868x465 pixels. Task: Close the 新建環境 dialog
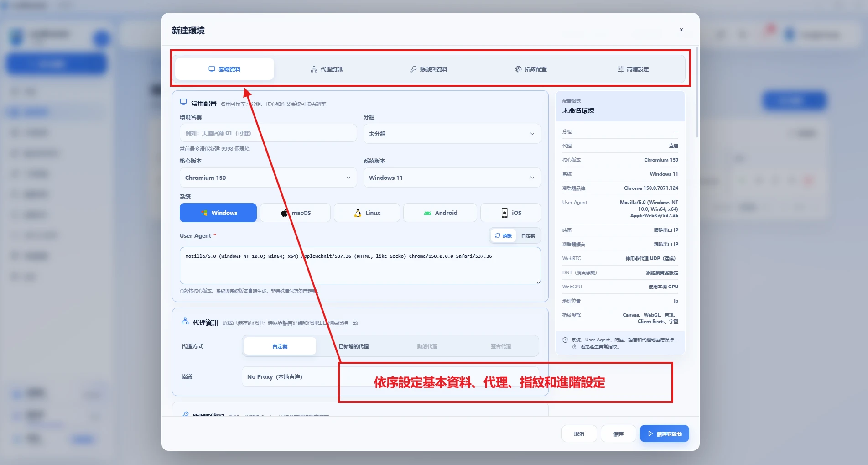click(681, 30)
